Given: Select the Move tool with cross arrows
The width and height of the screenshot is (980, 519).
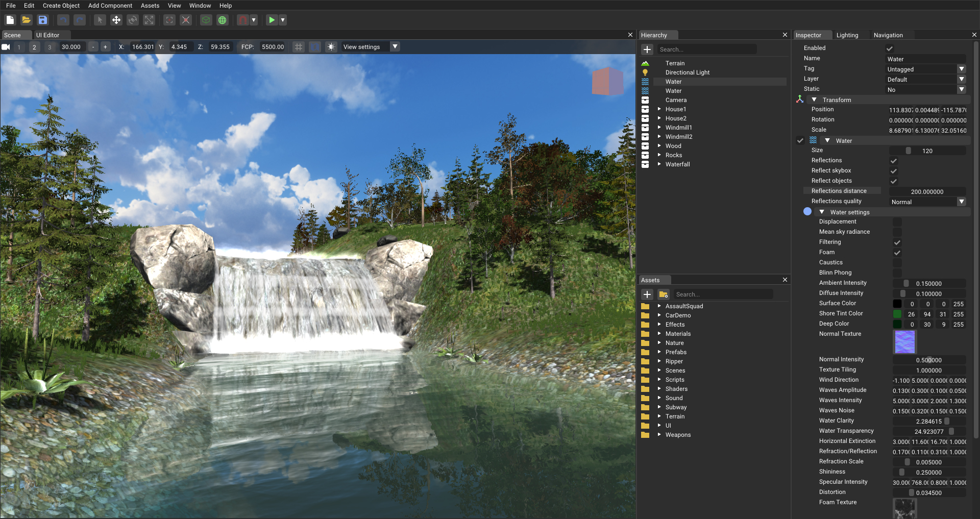Looking at the screenshot, I should [116, 20].
